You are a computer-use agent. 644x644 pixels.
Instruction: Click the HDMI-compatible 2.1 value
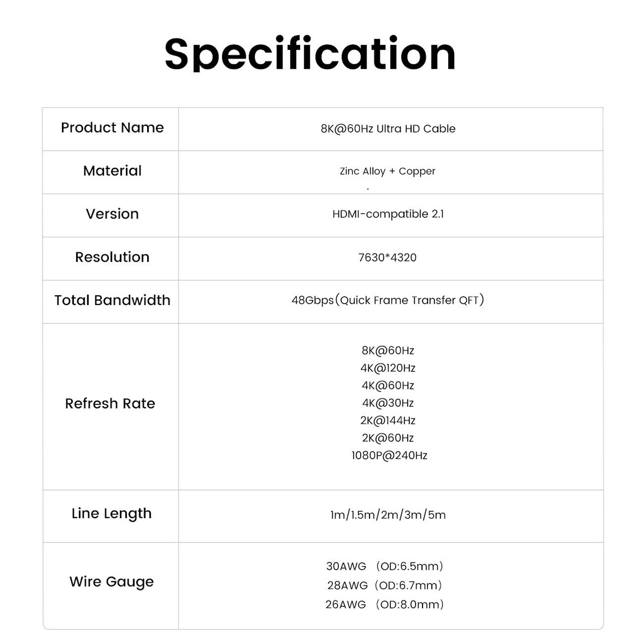click(388, 214)
